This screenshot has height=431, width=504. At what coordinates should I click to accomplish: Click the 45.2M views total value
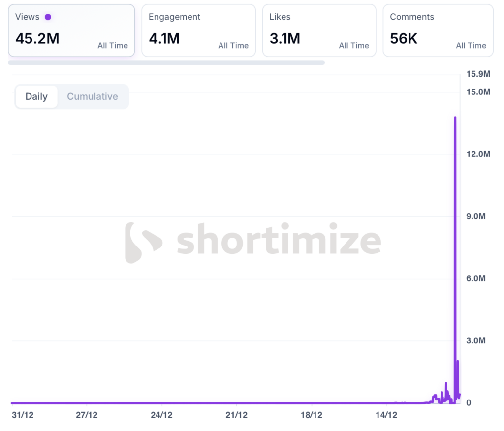[x=37, y=38]
